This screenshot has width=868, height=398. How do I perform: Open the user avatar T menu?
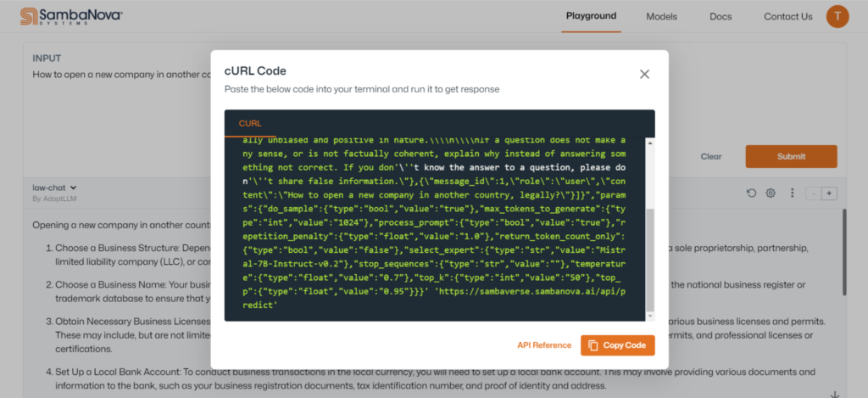click(x=837, y=16)
